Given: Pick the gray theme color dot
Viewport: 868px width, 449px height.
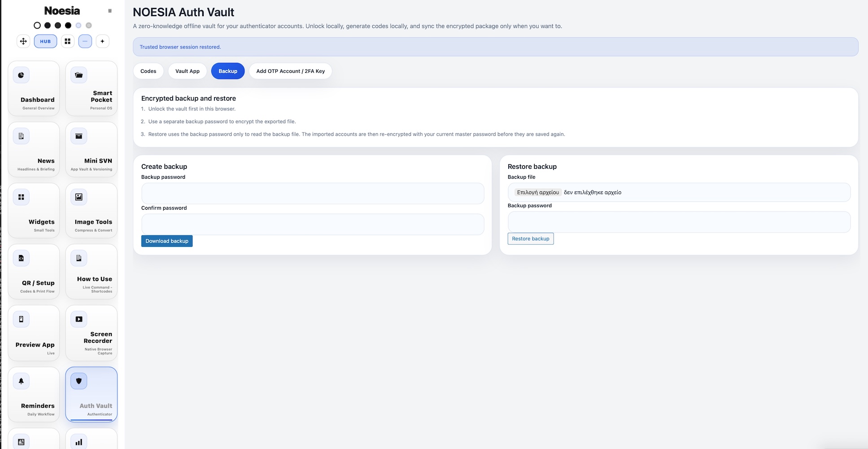Looking at the screenshot, I should [x=89, y=26].
